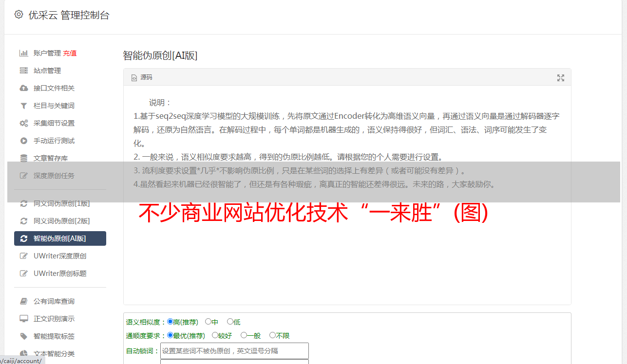Click the monitor icon for 正文识别演示
Screen dimensions: 627x364
[x=23, y=319]
